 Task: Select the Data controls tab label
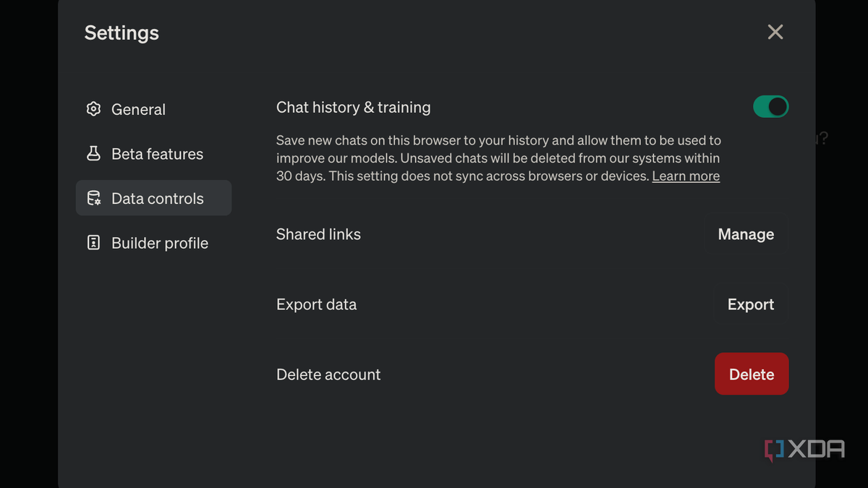point(158,198)
